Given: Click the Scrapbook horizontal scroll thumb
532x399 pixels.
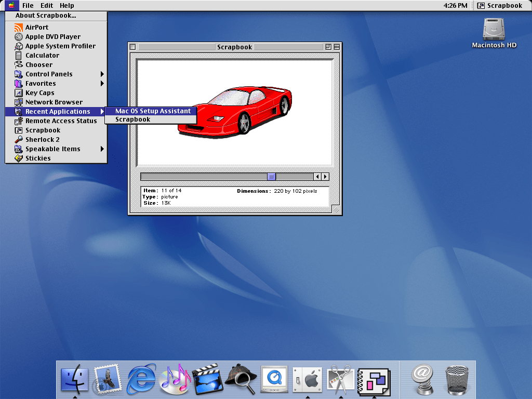Looking at the screenshot, I should (271, 177).
